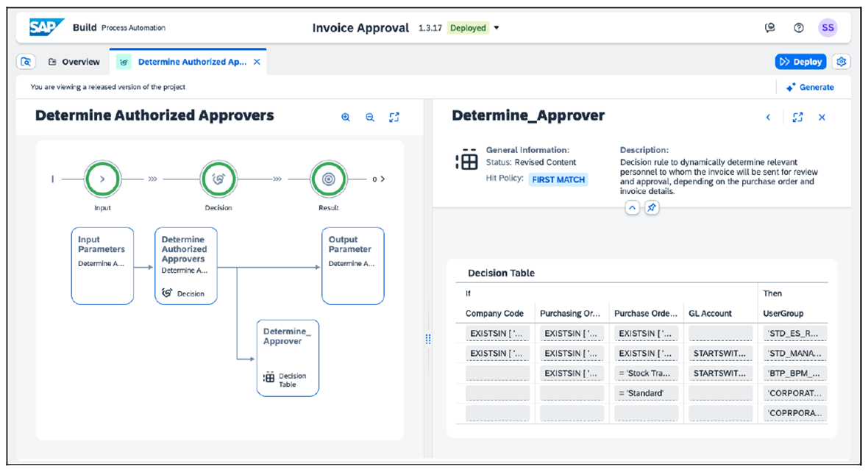Open the SS user profile avatar
868x472 pixels.
coord(828,28)
